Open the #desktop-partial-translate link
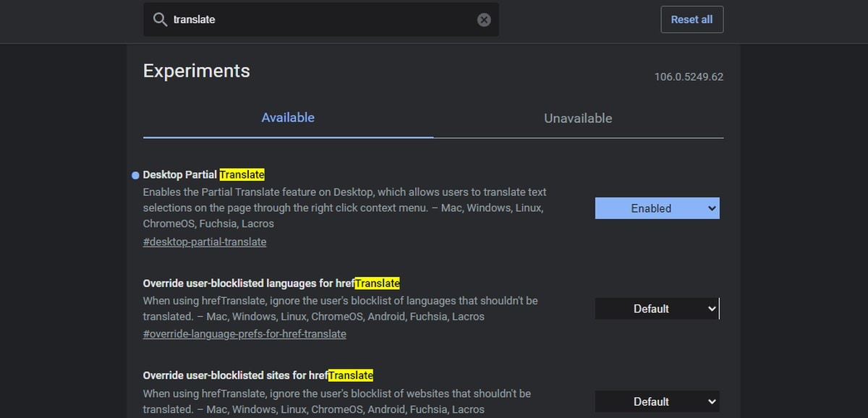 tap(205, 242)
